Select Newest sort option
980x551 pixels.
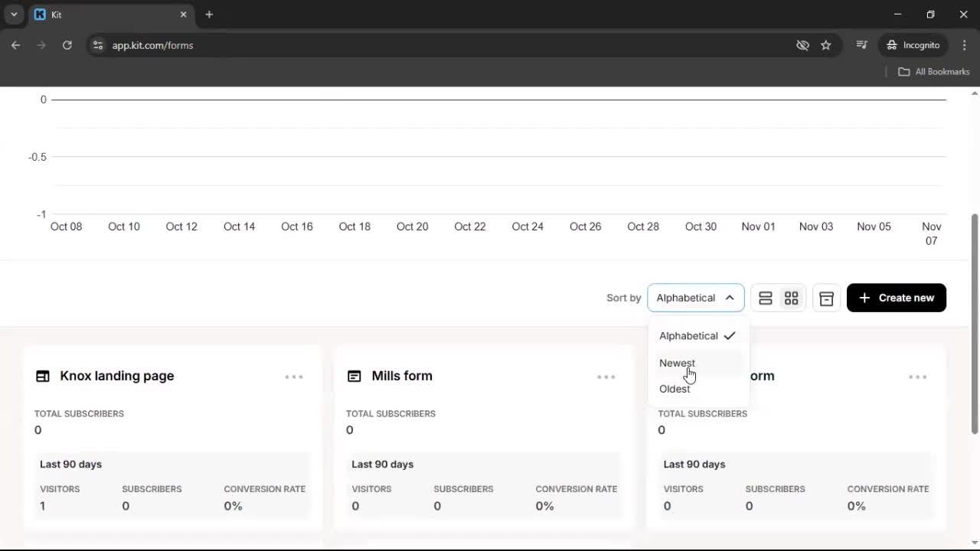[x=678, y=363]
